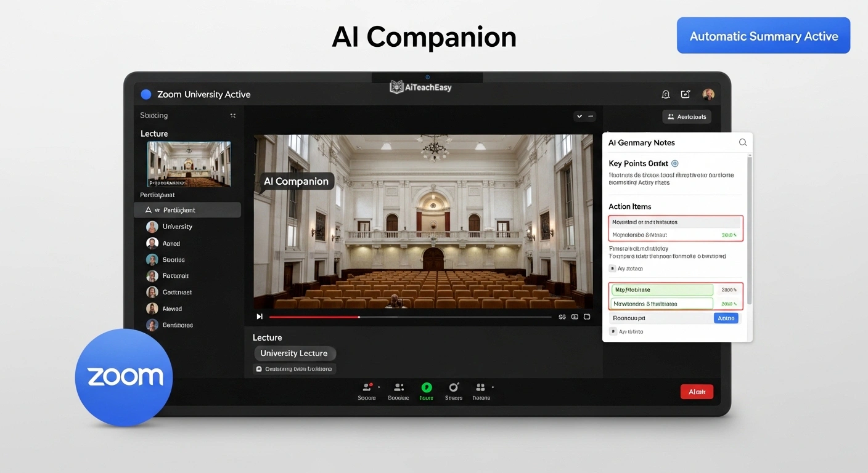Click the red Alaok button

(x=697, y=392)
